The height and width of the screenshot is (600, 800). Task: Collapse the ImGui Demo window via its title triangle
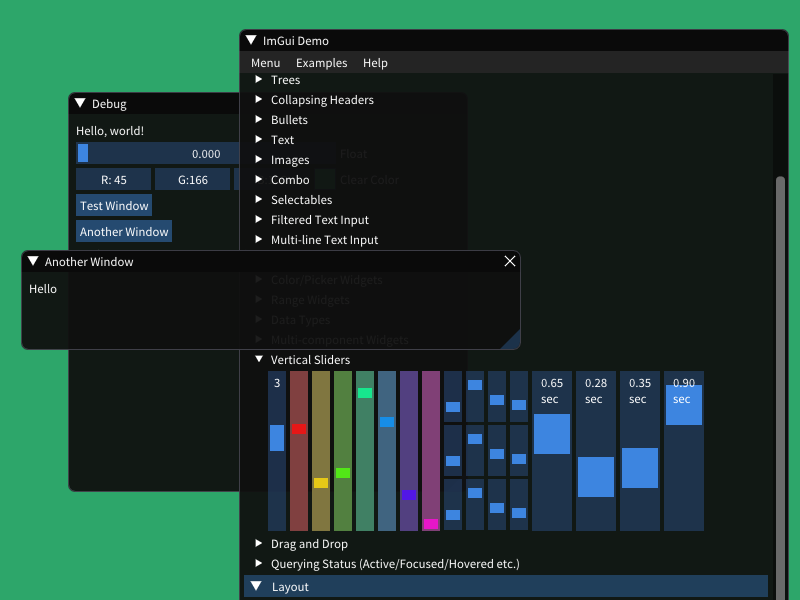251,40
